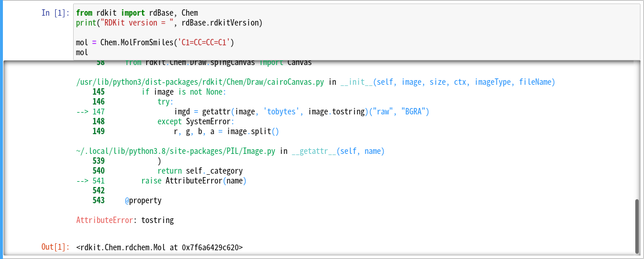Click traceback line 541 raise AttributeError(name)
Image resolution: width=644 pixels, height=259 pixels.
tap(161, 181)
